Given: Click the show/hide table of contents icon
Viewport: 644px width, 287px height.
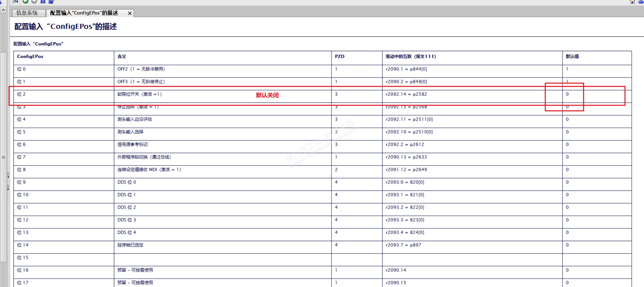Looking at the screenshot, I should 16,1.
